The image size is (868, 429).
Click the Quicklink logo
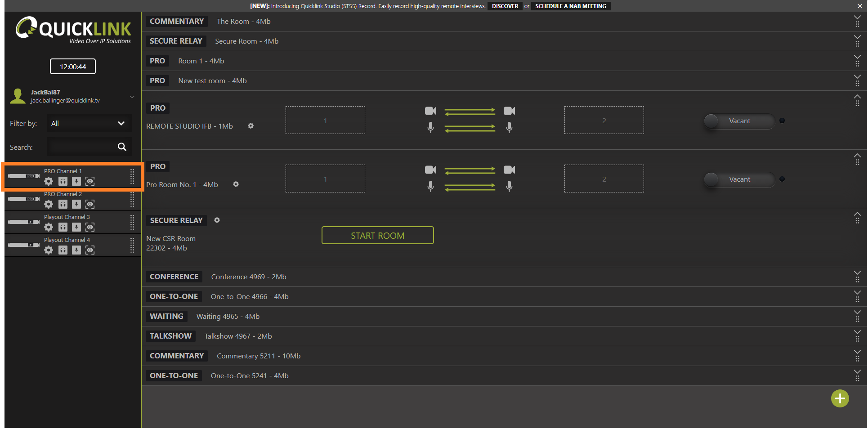tap(73, 30)
